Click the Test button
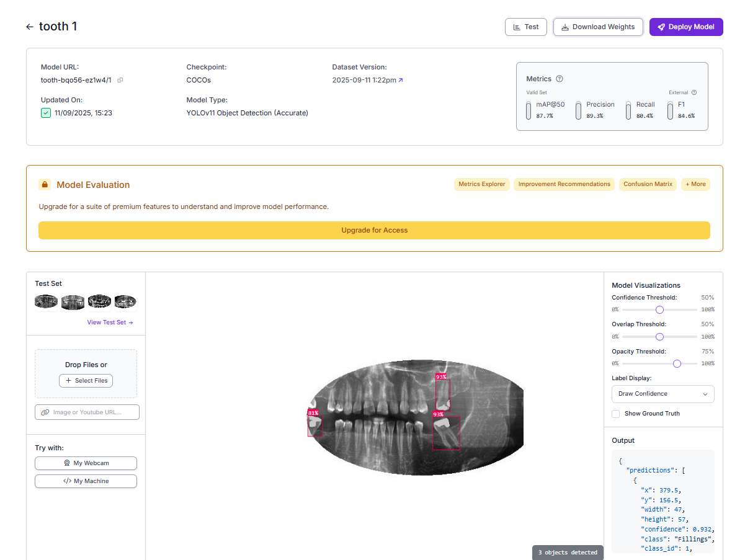 pyautogui.click(x=526, y=27)
